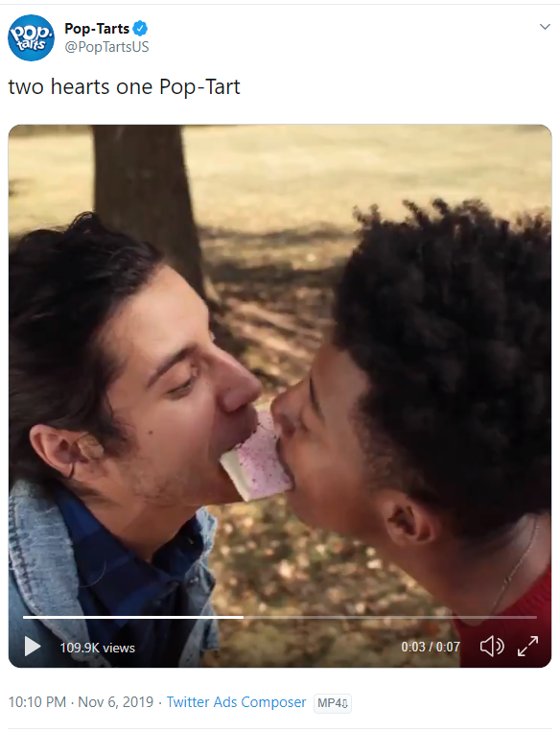Screen dimensions: 560x732
Task: Click the tweet text two hearts one Pop-Tart
Action: tap(124, 87)
